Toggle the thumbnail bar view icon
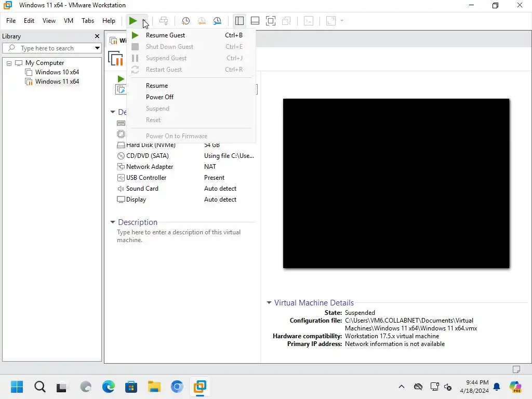The width and height of the screenshot is (532, 399). click(x=255, y=21)
